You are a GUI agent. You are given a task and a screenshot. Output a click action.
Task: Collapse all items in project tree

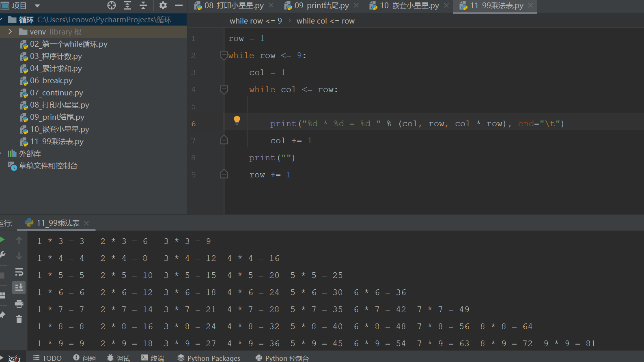(x=143, y=5)
